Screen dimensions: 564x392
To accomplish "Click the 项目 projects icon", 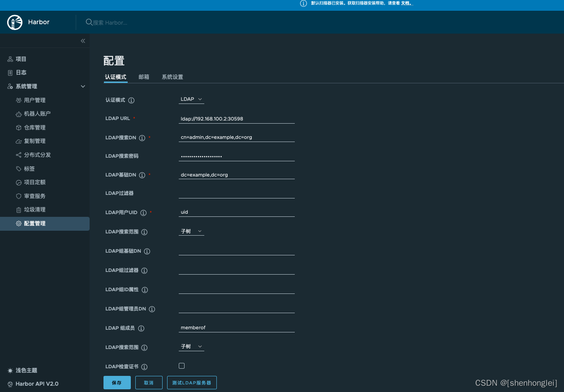I will (x=10, y=59).
